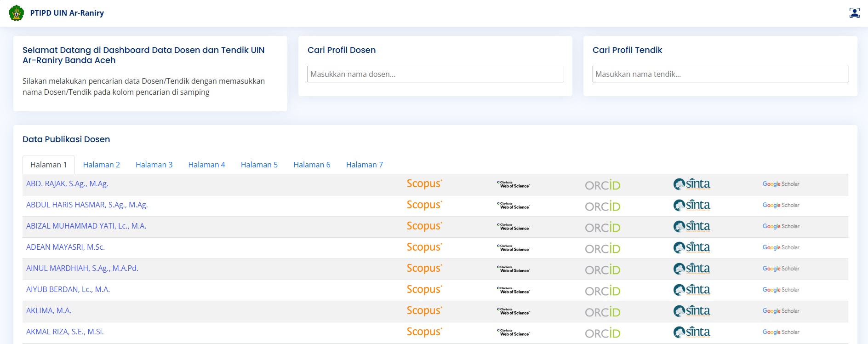Open AIYUB BERDAN, Lc., M.A. profile link
The image size is (868, 344).
[68, 290]
